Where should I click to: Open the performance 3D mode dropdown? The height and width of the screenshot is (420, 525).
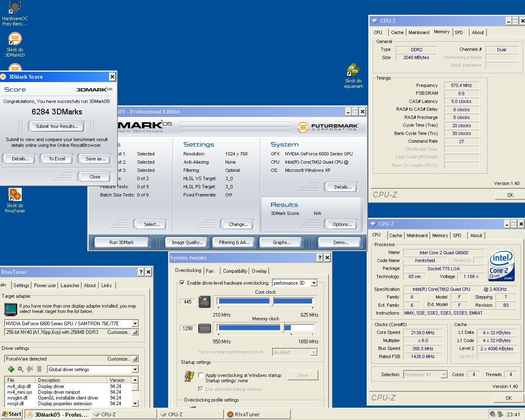[314, 283]
